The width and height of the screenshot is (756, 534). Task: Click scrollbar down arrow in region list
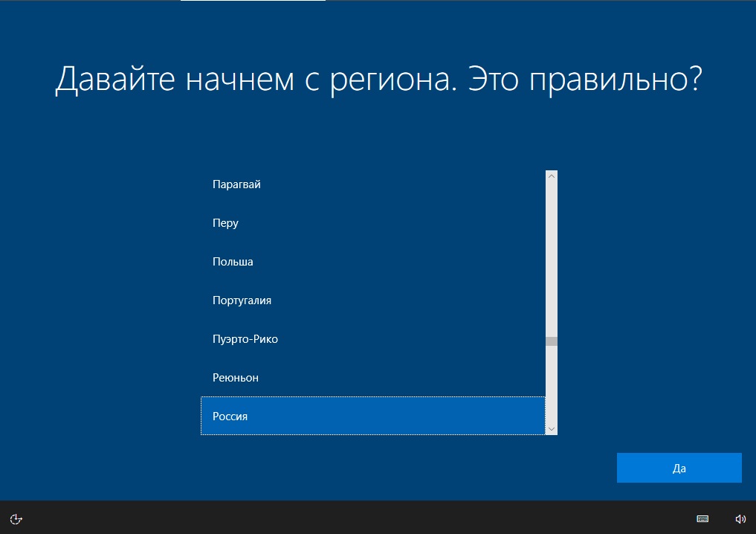click(551, 429)
